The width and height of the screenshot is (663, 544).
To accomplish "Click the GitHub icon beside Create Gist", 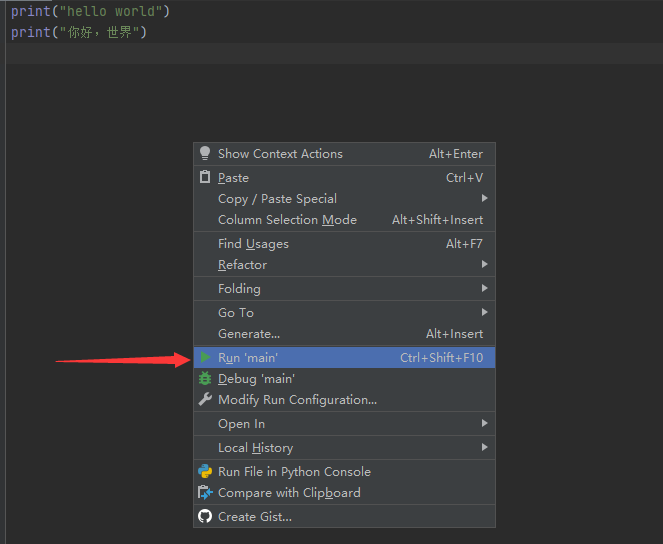I will tap(205, 516).
